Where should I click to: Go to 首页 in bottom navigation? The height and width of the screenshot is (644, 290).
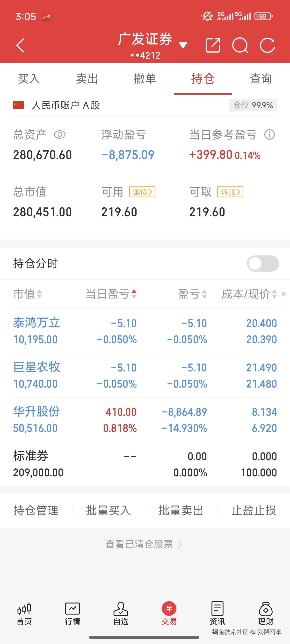pyautogui.click(x=24, y=613)
